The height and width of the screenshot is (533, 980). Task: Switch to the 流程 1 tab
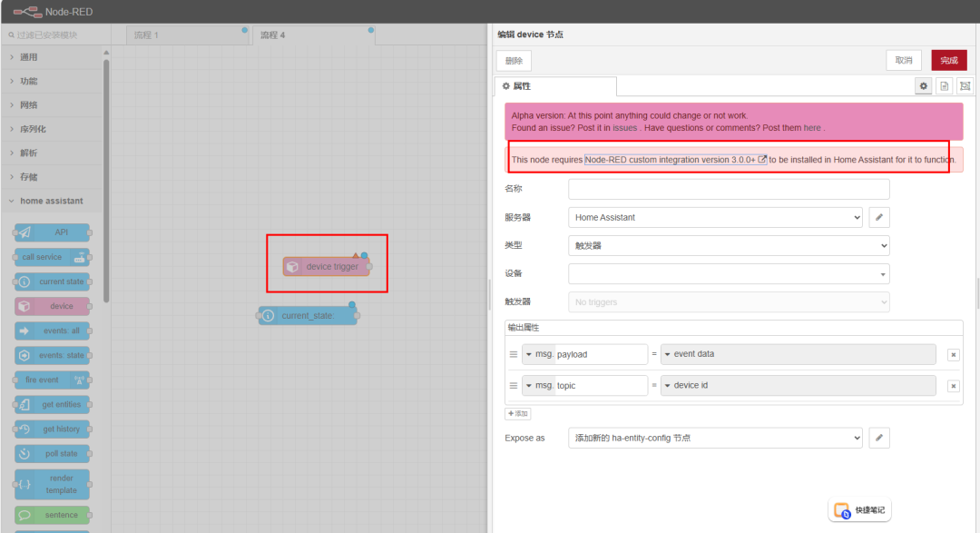tap(187, 35)
